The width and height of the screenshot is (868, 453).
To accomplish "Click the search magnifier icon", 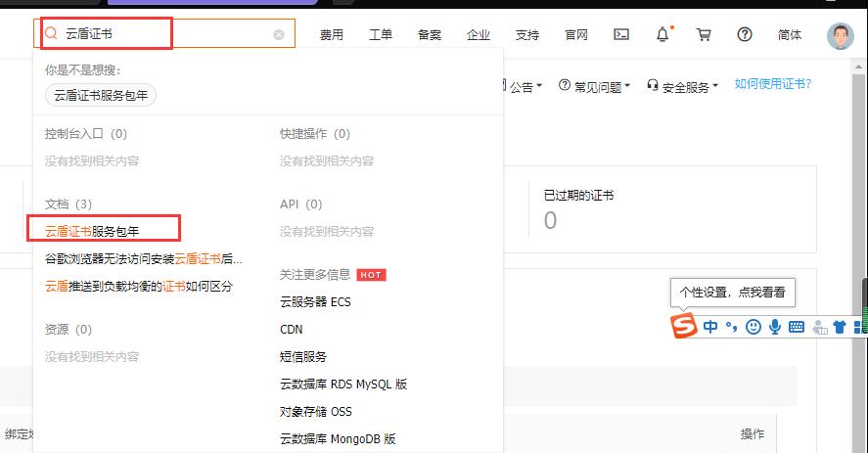I will 51,33.
